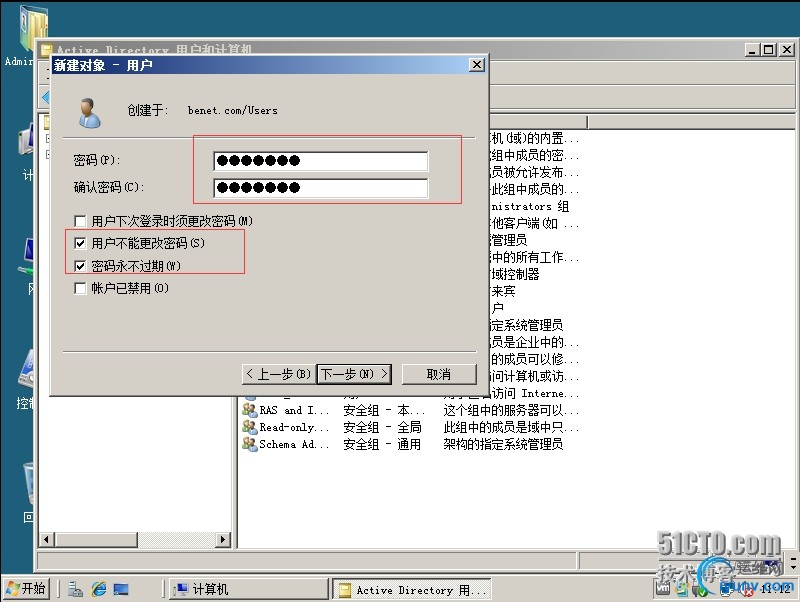The height and width of the screenshot is (602, 800).
Task: Select the RAS and I... group icon
Action: (x=249, y=410)
